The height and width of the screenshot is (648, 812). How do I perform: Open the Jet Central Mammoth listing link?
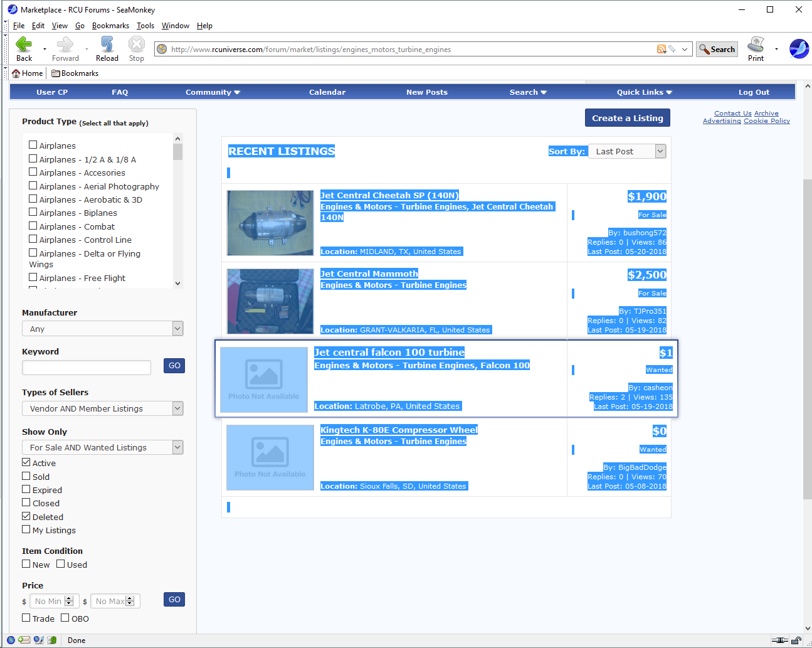369,274
